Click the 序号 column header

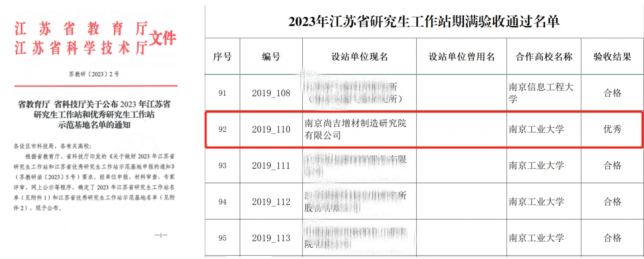222,56
